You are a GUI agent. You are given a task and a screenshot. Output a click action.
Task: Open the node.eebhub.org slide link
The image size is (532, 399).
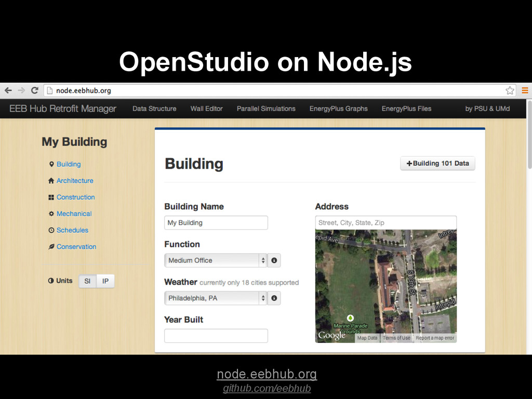[267, 374]
